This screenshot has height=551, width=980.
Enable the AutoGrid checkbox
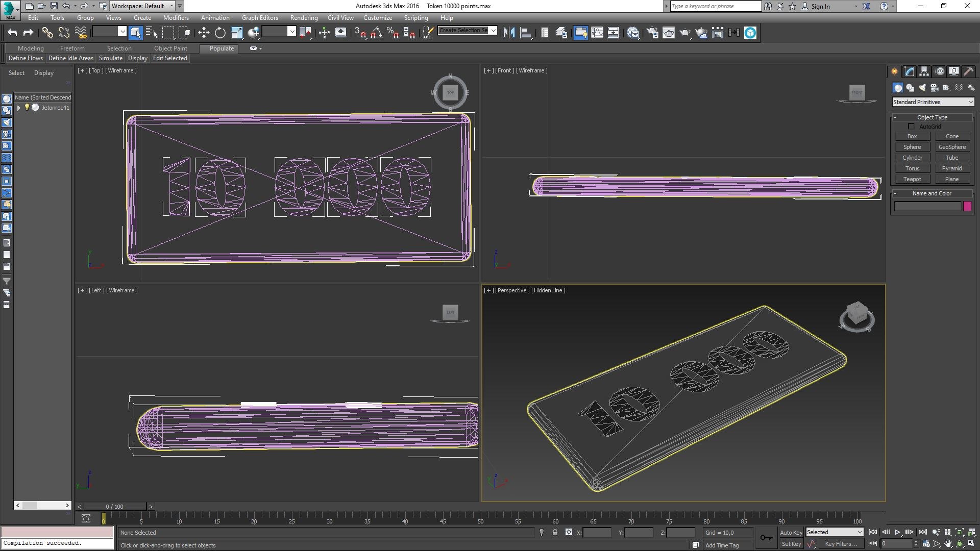(911, 126)
